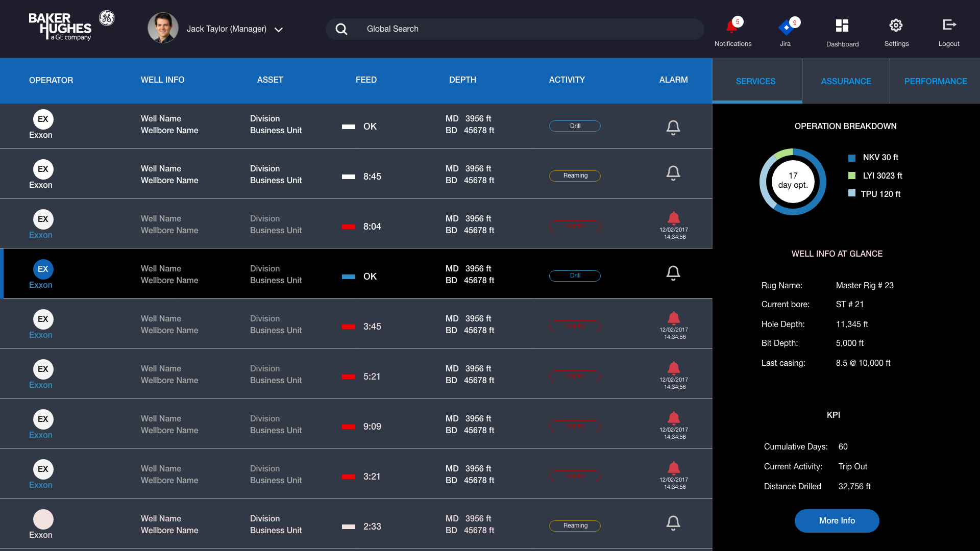
Task: Switch to the PERFORMANCE tab
Action: (935, 81)
